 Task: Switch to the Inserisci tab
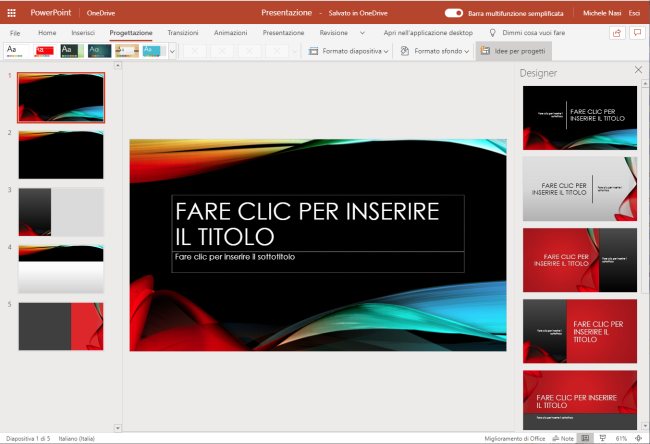pyautogui.click(x=83, y=32)
